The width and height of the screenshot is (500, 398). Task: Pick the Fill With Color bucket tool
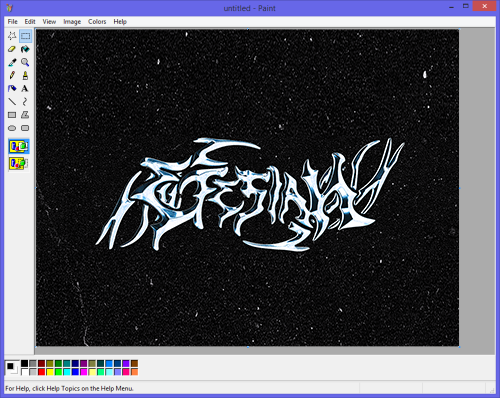point(25,49)
